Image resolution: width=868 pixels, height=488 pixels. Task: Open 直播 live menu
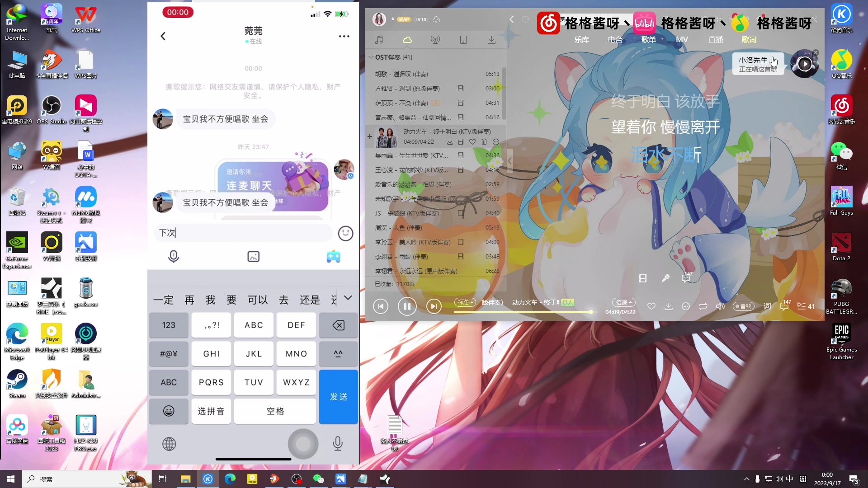click(715, 40)
